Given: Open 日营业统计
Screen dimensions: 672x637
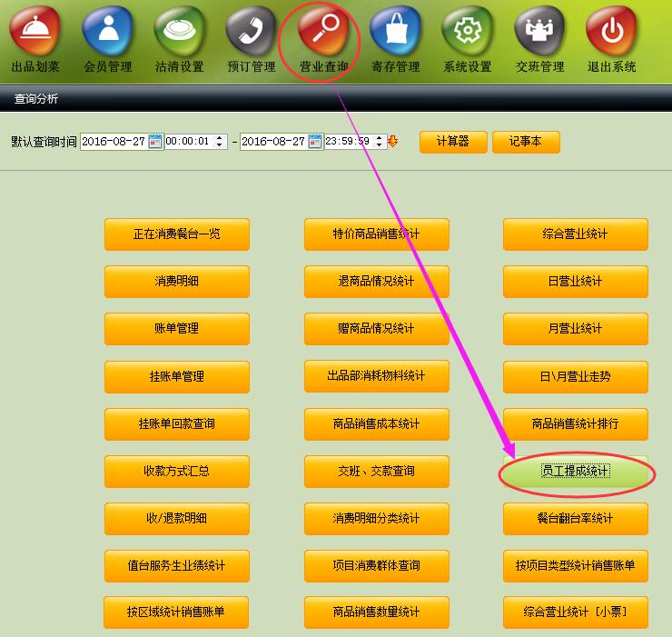Looking at the screenshot, I should [x=575, y=282].
